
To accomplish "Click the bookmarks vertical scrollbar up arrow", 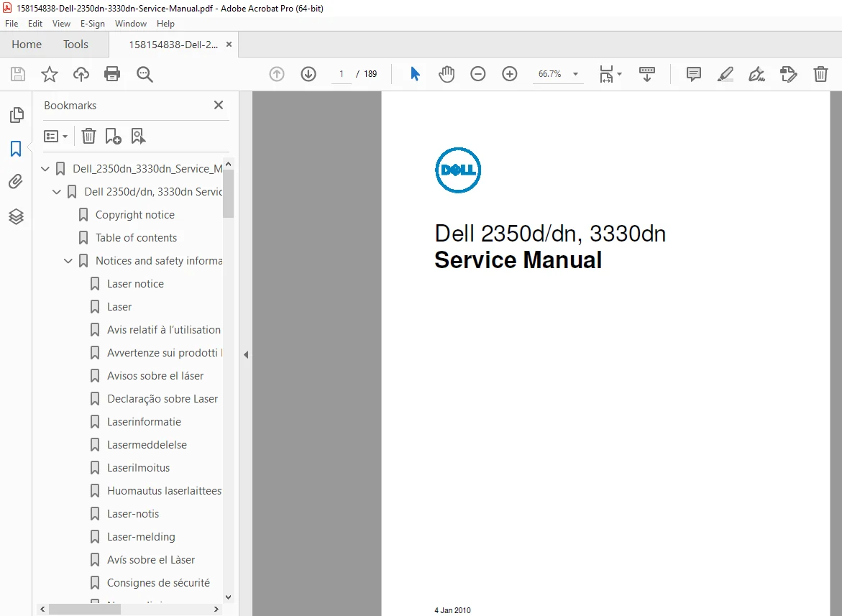I will pos(228,164).
